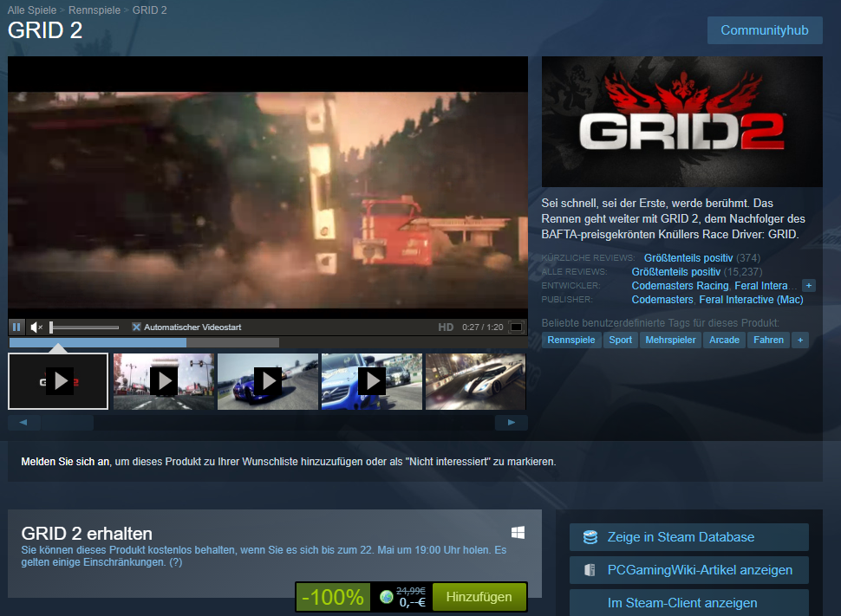The height and width of the screenshot is (616, 841).
Task: Expand more tags with plus button
Action: (800, 340)
